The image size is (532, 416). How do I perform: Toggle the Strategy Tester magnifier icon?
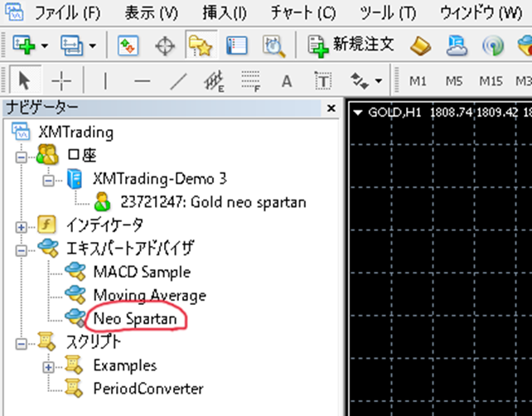tap(273, 46)
